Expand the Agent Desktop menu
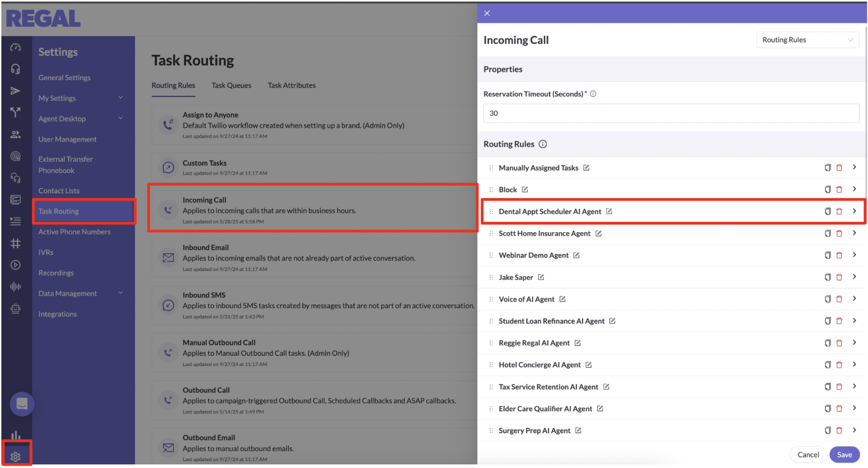 pyautogui.click(x=81, y=119)
